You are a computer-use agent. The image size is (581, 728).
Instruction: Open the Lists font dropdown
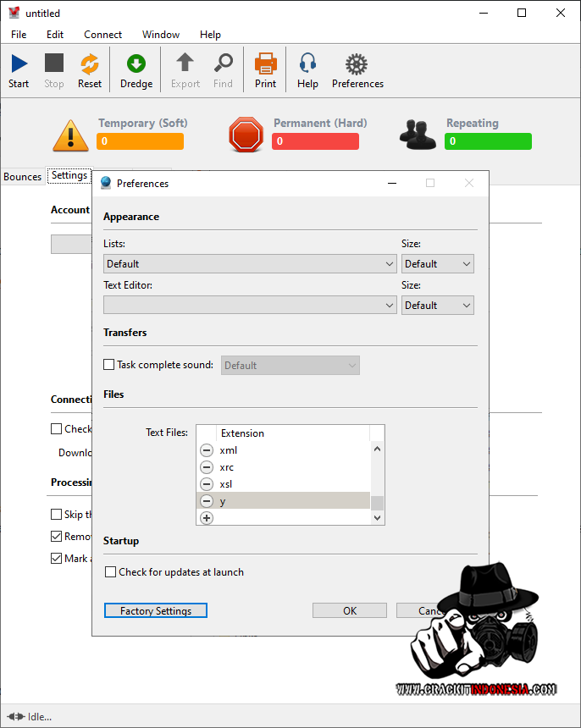[x=250, y=264]
